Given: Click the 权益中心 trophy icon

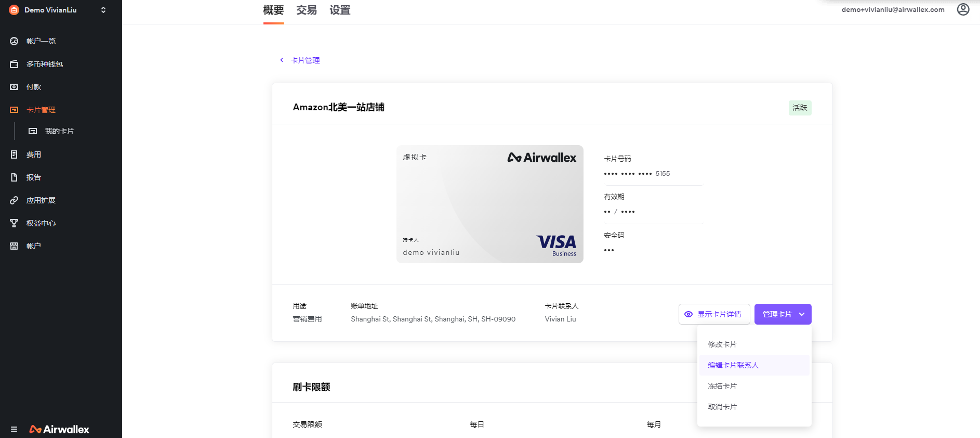Looking at the screenshot, I should [14, 223].
